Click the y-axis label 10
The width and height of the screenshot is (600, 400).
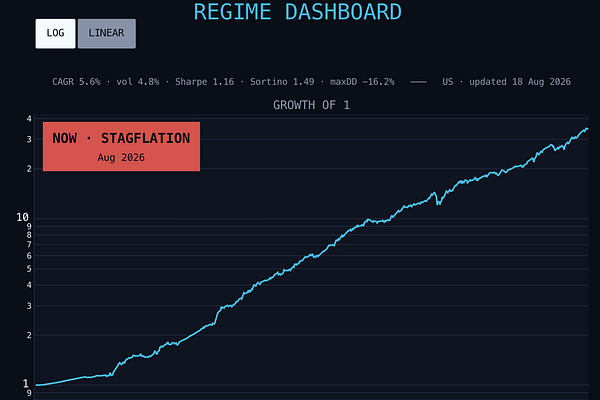(x=23, y=217)
